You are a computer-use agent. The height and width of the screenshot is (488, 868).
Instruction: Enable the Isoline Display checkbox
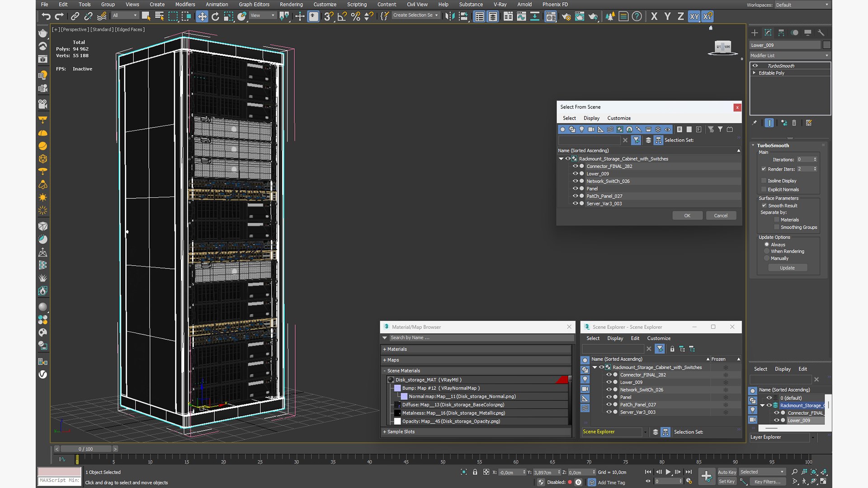tap(764, 181)
